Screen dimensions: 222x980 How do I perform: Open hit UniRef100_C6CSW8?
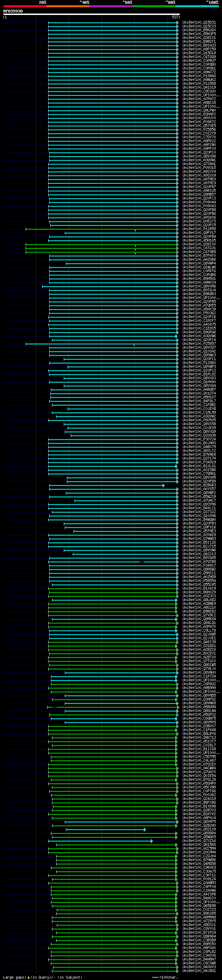tap(199, 963)
